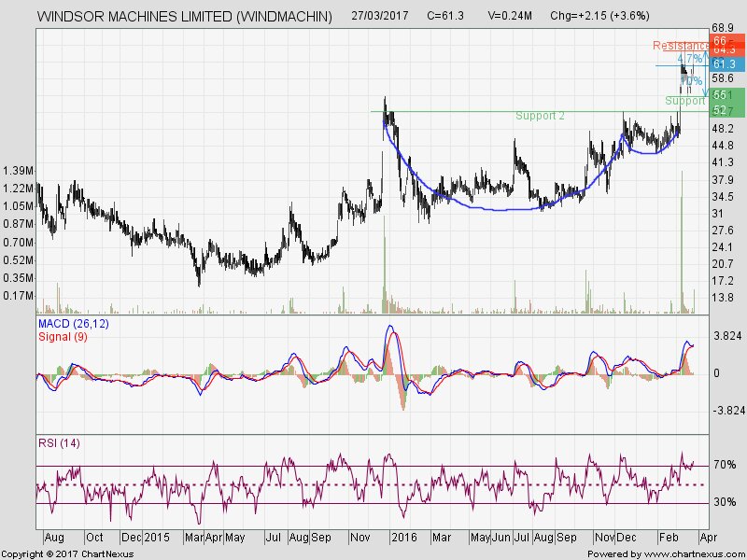Click the 1.05M volume axis label
Image resolution: width=747 pixels, height=560 pixels.
coord(18,206)
